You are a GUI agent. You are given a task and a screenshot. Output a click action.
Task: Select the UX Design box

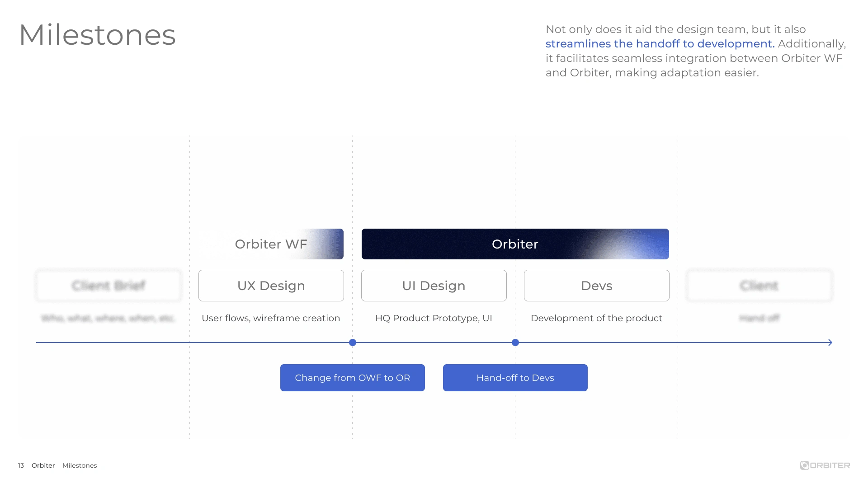click(271, 286)
